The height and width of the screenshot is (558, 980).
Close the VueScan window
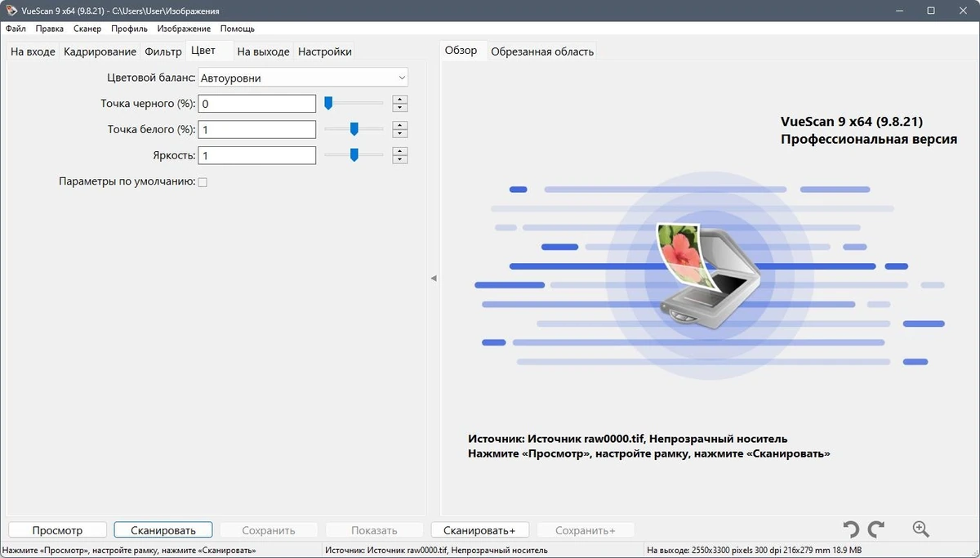[964, 11]
